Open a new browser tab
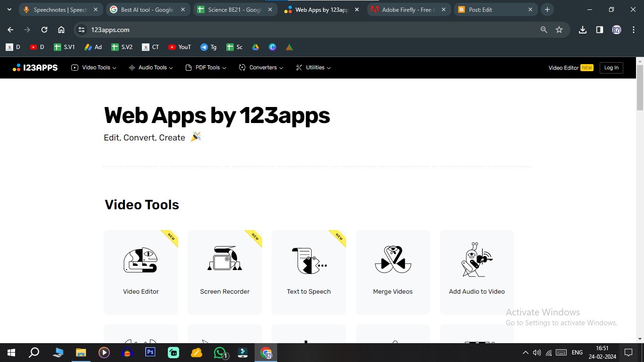The width and height of the screenshot is (644, 362). tap(547, 9)
